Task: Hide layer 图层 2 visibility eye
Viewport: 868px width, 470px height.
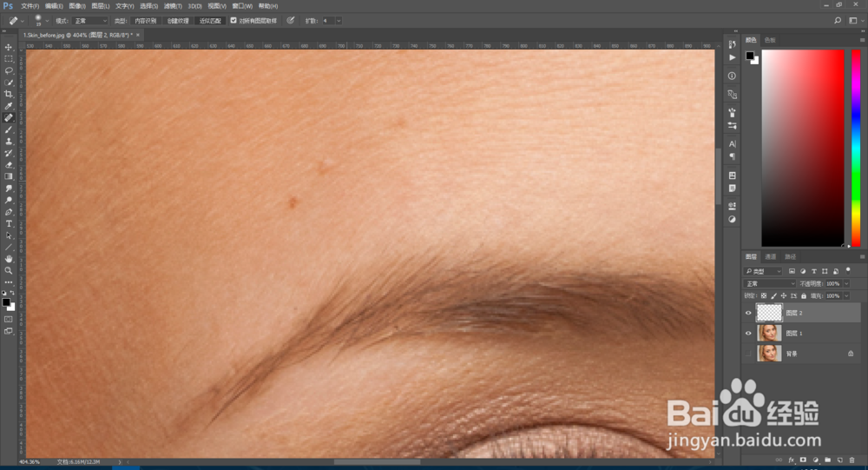Action: (748, 313)
